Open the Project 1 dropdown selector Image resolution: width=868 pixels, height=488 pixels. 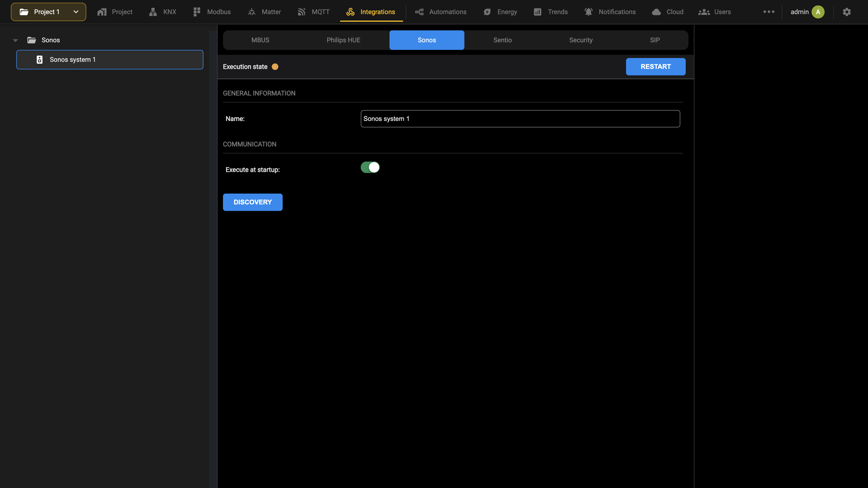(49, 12)
